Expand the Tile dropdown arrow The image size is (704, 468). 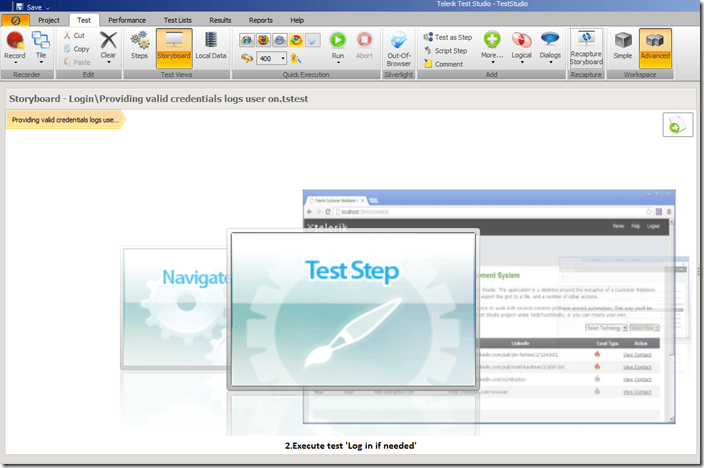pyautogui.click(x=41, y=62)
